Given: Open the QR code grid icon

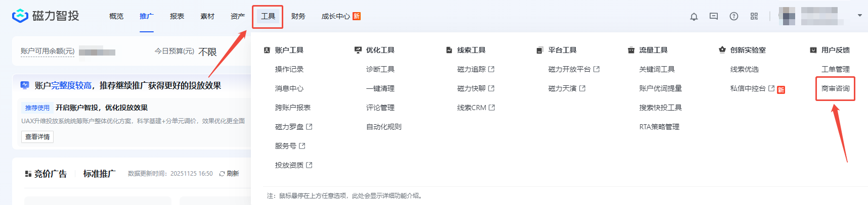Looking at the screenshot, I should (754, 16).
